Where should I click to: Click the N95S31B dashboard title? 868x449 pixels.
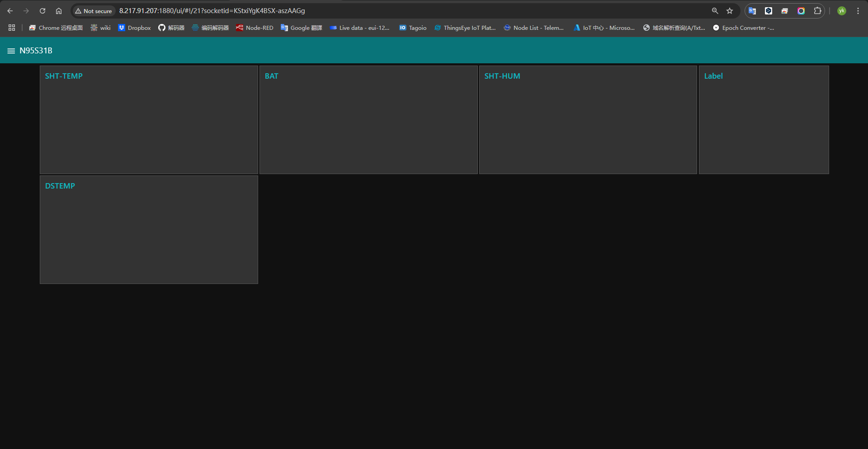tap(36, 51)
